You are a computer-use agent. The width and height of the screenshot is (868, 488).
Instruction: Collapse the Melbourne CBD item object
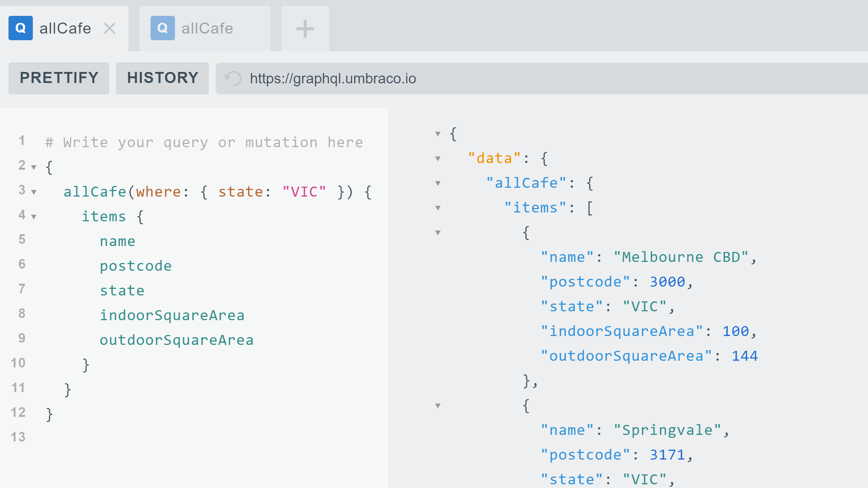[x=437, y=232]
